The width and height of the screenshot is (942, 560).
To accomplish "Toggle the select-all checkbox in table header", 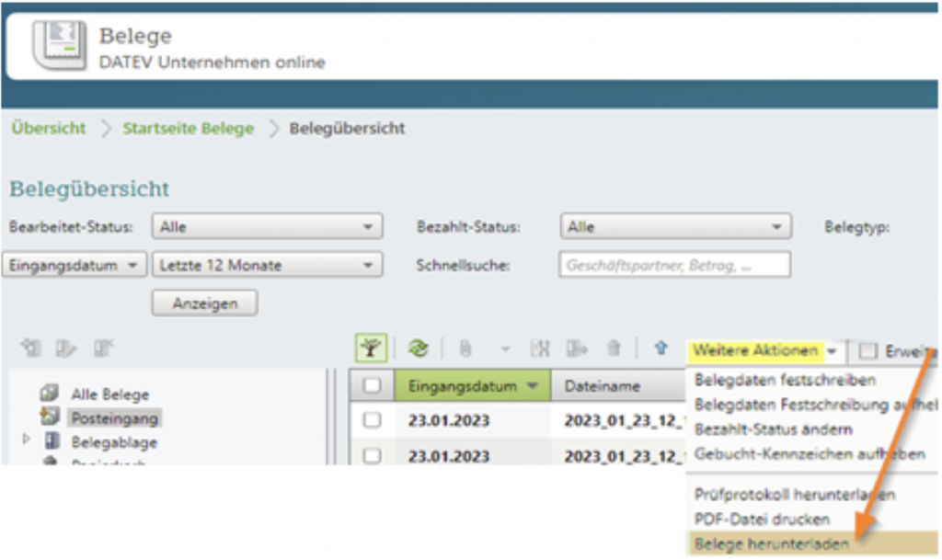I will [x=372, y=386].
